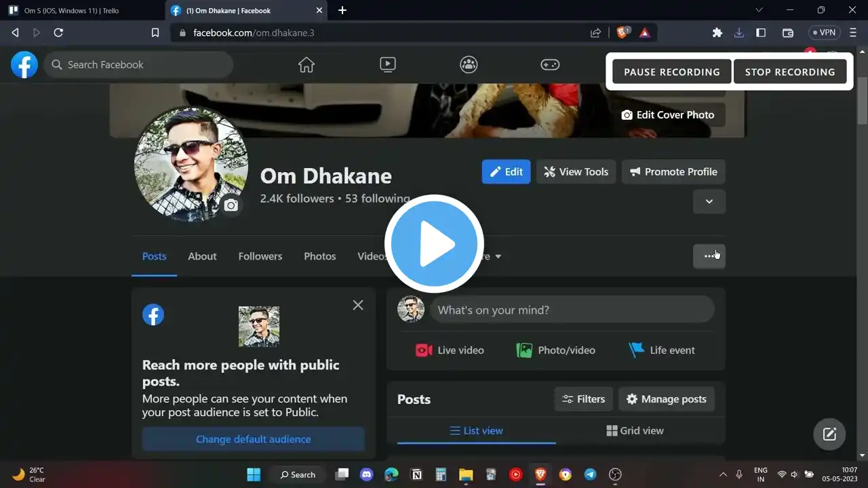Image resolution: width=868 pixels, height=488 pixels.
Task: Toggle the VPN button in the browser toolbar
Action: pyautogui.click(x=823, y=33)
